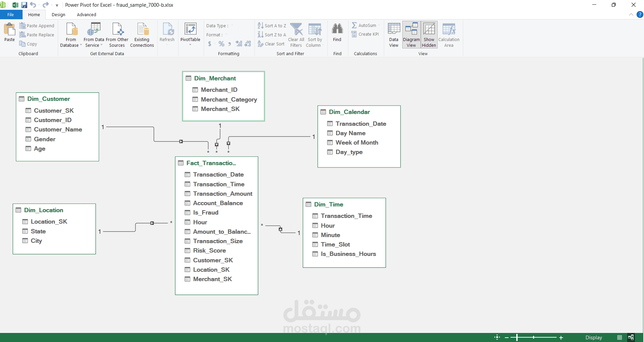Viewport: 644px width, 342px height.
Task: Toggle Calculation Area
Action: (x=449, y=35)
